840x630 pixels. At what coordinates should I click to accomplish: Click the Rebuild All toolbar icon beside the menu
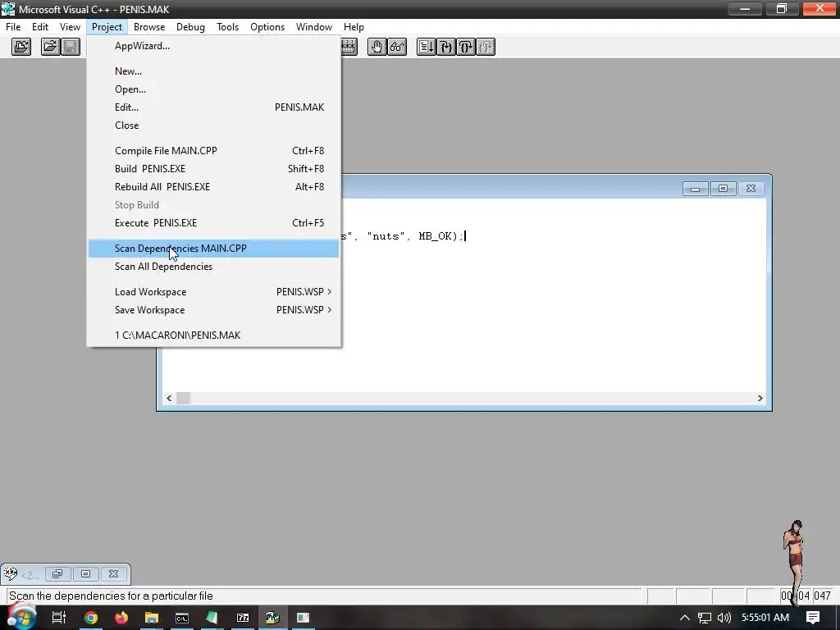[x=349, y=47]
